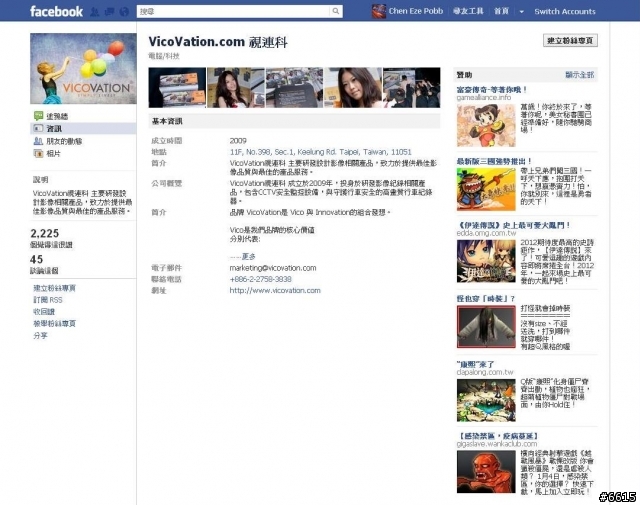The height and width of the screenshot is (505, 640).
Task: Click show all sponsored link
Action: (580, 75)
